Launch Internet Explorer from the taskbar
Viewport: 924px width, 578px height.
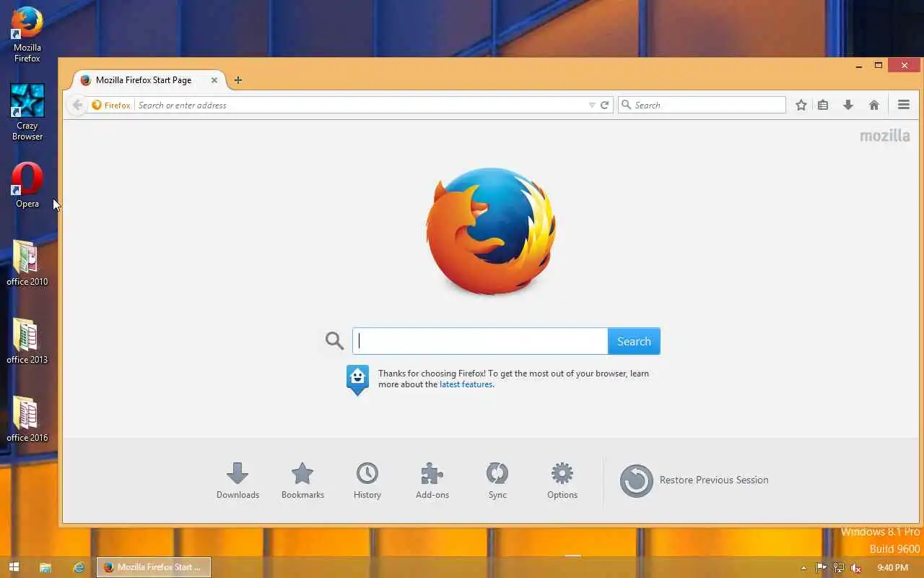click(x=79, y=567)
